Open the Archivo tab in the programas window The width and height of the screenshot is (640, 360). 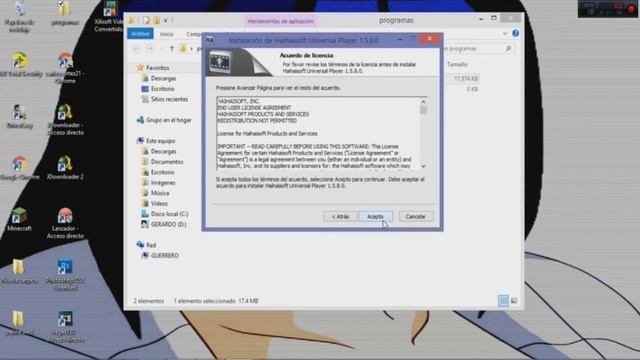tap(140, 34)
